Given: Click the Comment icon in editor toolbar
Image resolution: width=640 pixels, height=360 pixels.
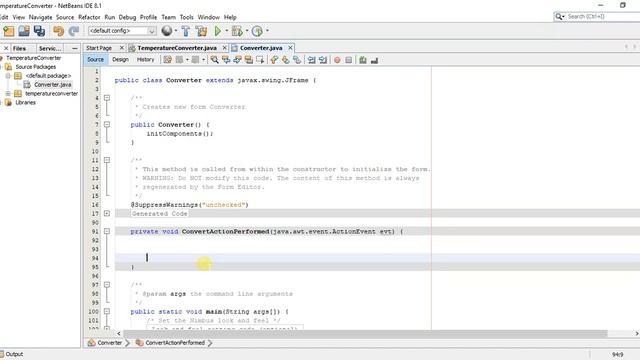Looking at the screenshot, I should [x=362, y=60].
